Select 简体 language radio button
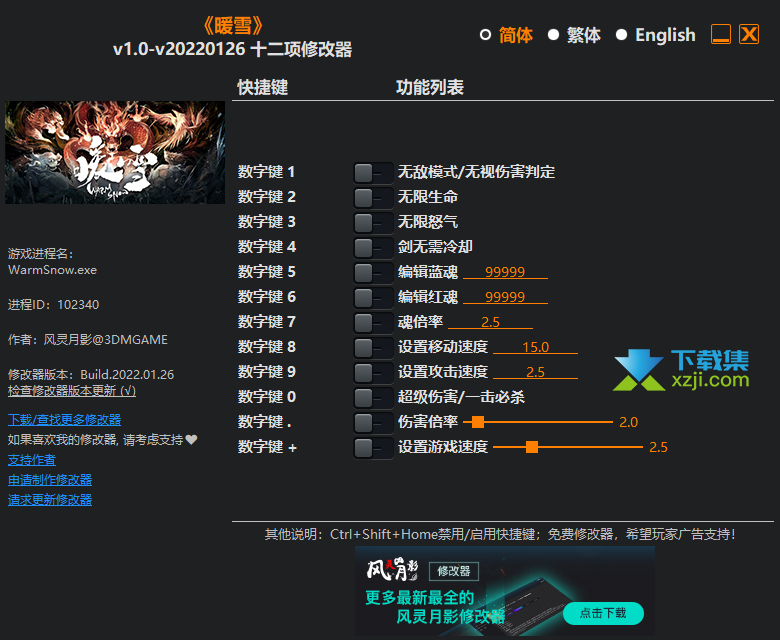 [486, 35]
